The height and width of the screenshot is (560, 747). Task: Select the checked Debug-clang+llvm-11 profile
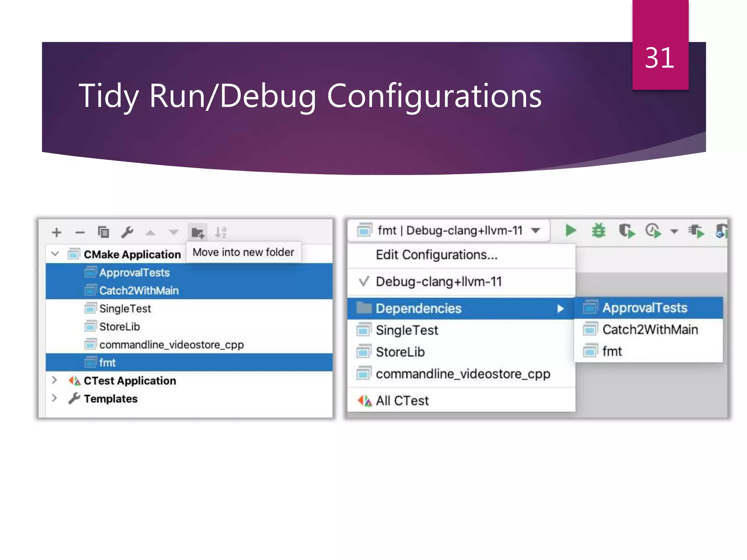[x=461, y=282]
